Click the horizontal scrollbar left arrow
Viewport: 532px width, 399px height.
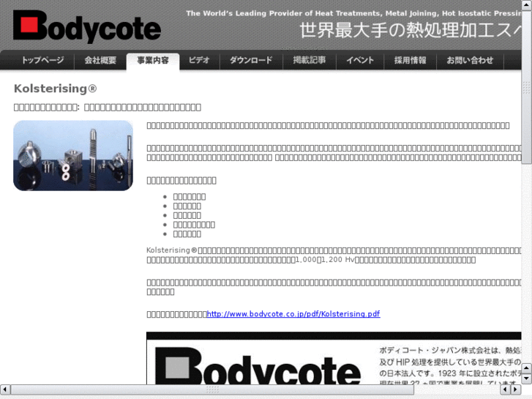[x=5, y=389]
